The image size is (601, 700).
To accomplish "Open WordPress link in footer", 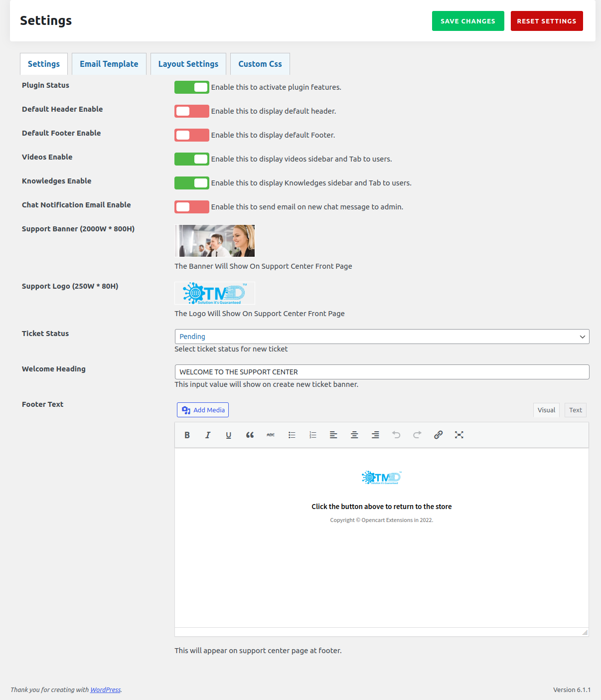I will [x=105, y=690].
